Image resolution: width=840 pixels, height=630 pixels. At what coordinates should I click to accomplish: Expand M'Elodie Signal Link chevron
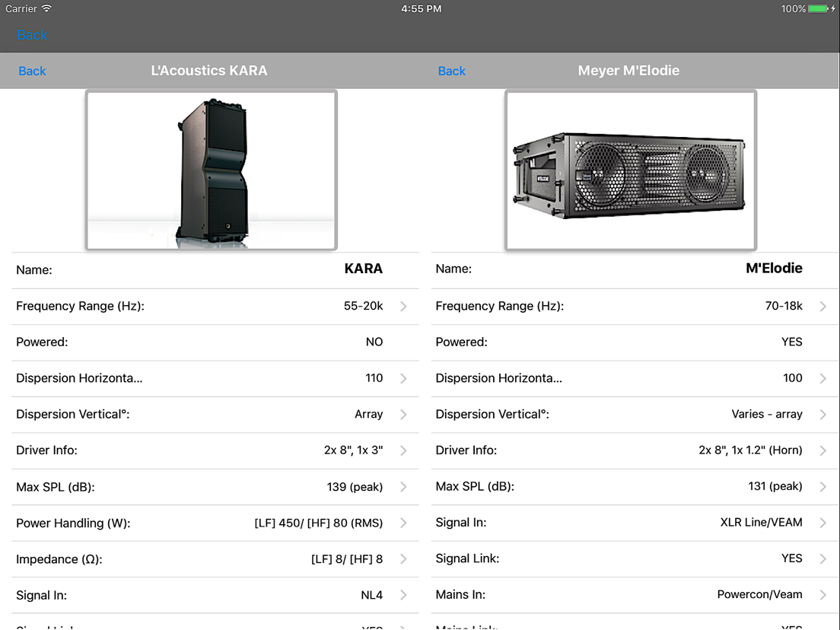(x=822, y=558)
